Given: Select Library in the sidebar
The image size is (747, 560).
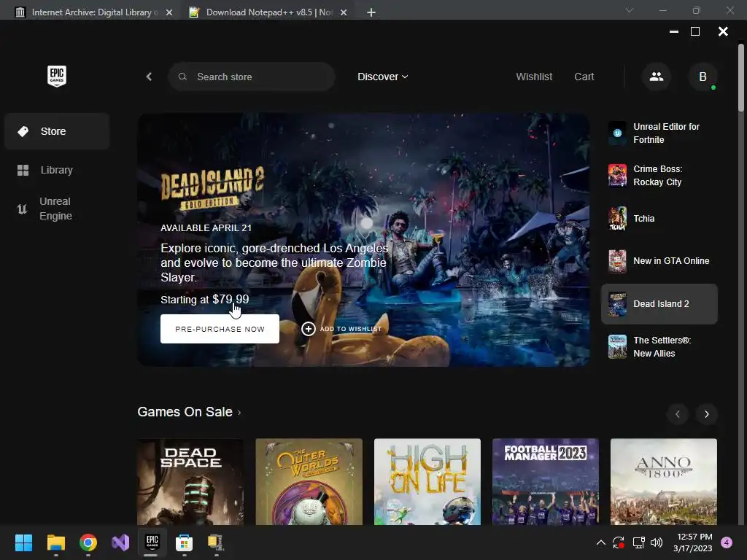Looking at the screenshot, I should click(x=57, y=170).
